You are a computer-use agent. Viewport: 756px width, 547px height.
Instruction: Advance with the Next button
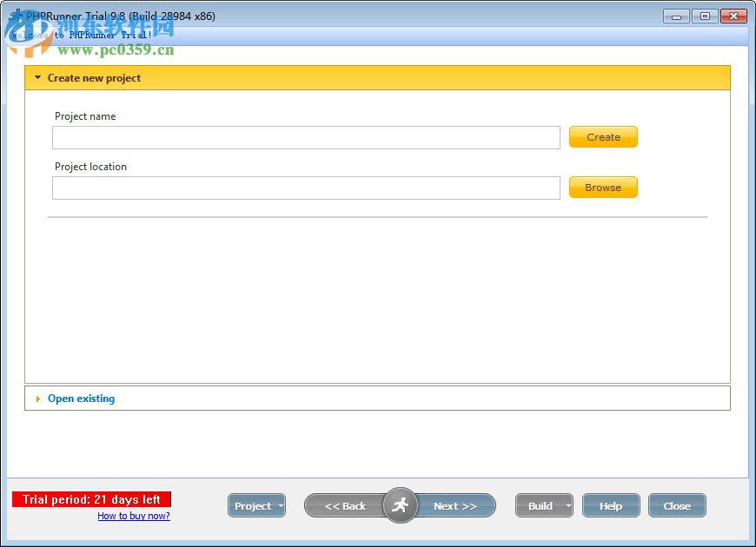pyautogui.click(x=456, y=505)
